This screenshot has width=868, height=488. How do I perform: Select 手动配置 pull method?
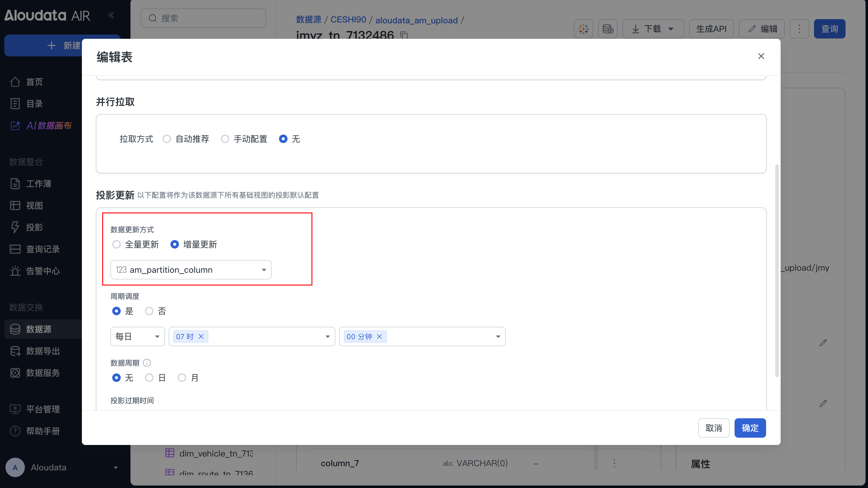pos(225,139)
